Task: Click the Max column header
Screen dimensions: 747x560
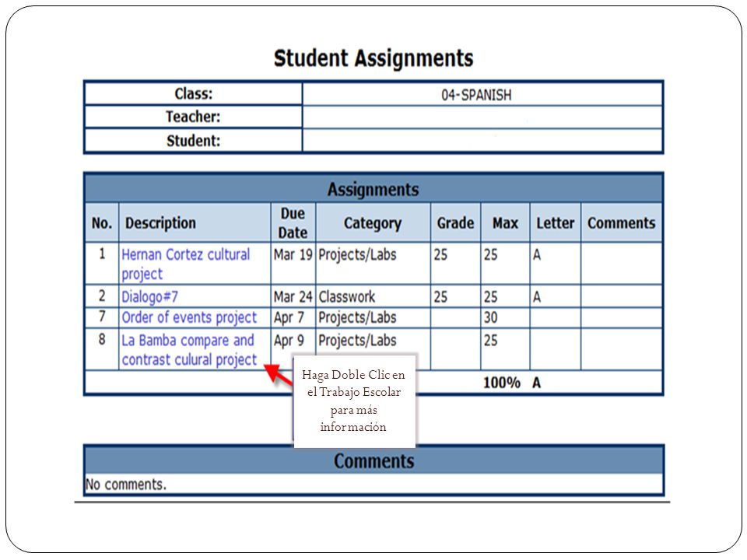Action: pos(506,222)
